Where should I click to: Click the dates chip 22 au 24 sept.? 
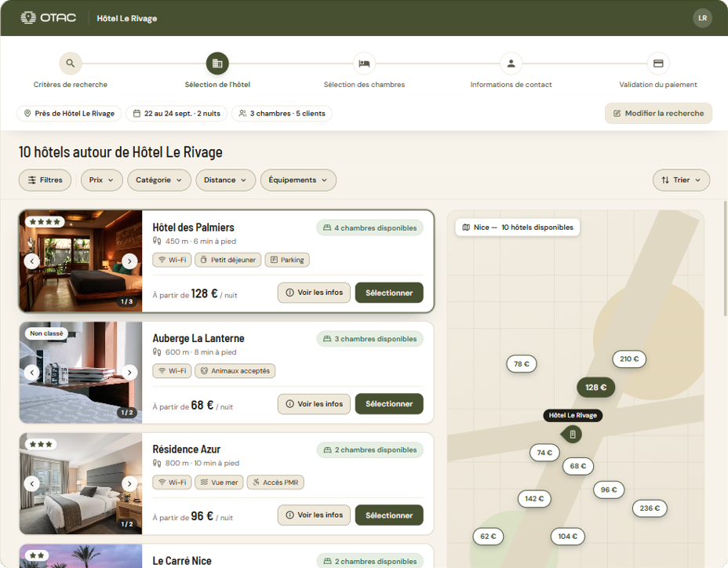tap(177, 113)
